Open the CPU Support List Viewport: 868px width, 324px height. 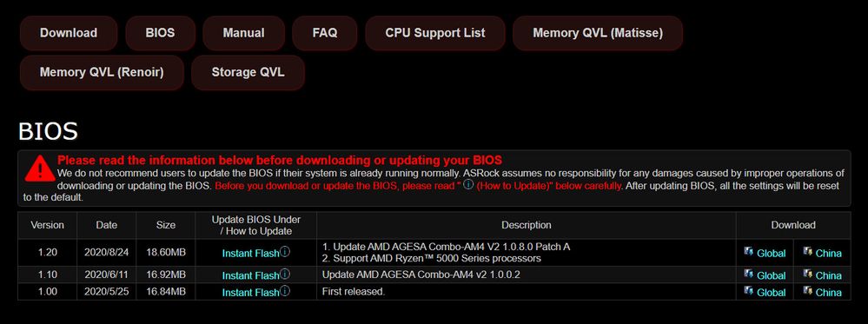tap(435, 33)
